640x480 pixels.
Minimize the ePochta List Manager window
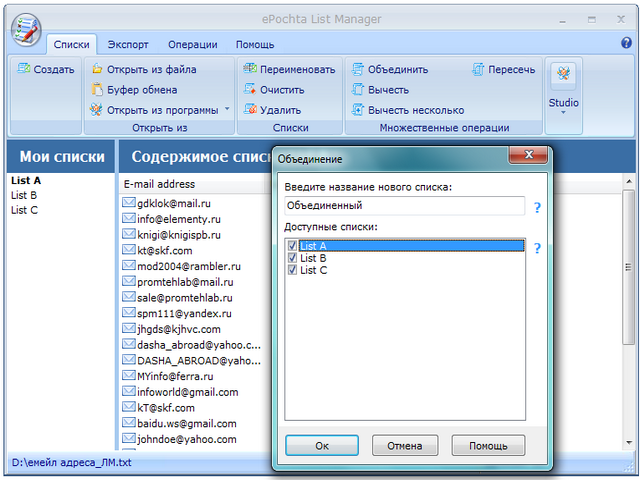click(562, 20)
